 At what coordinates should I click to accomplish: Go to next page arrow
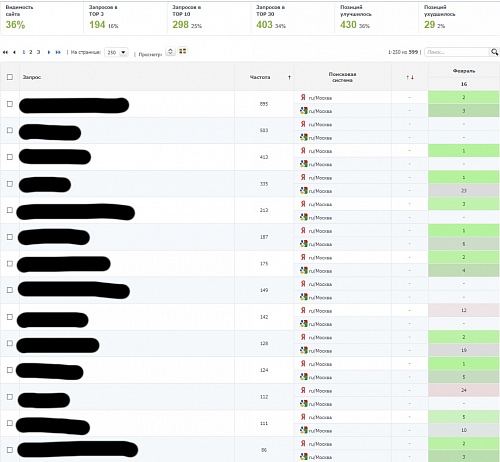pyautogui.click(x=49, y=52)
